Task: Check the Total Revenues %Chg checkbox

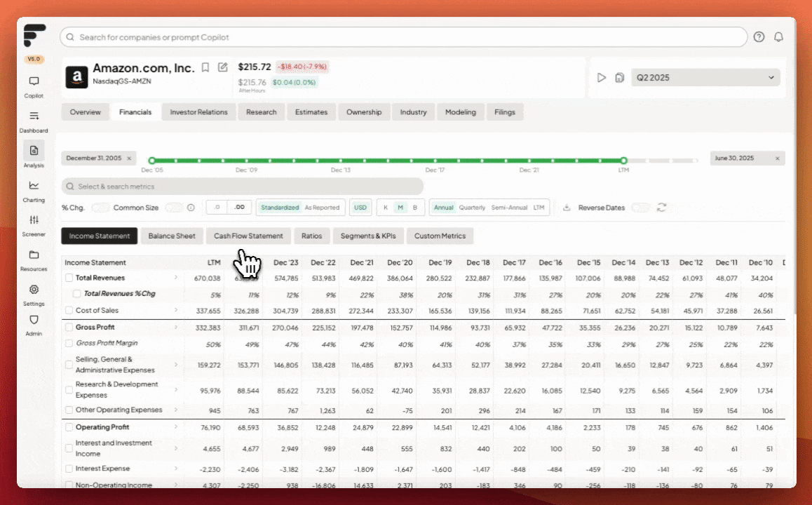Action: point(76,294)
